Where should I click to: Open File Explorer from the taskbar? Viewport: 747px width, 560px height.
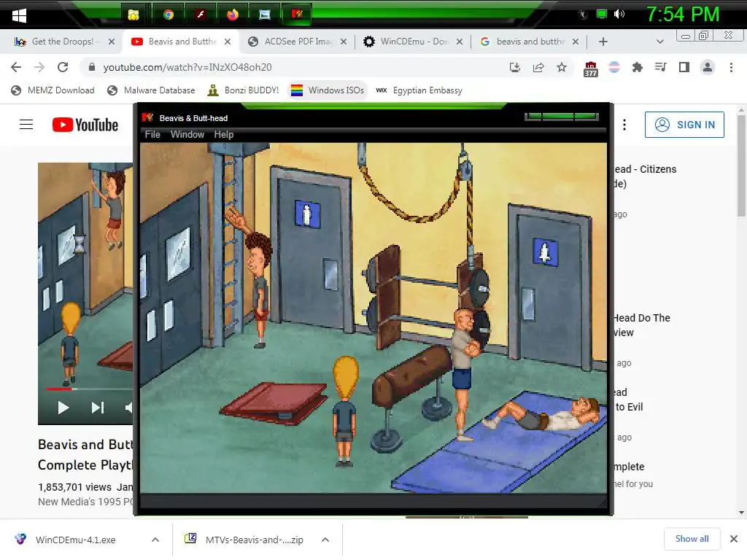[133, 15]
